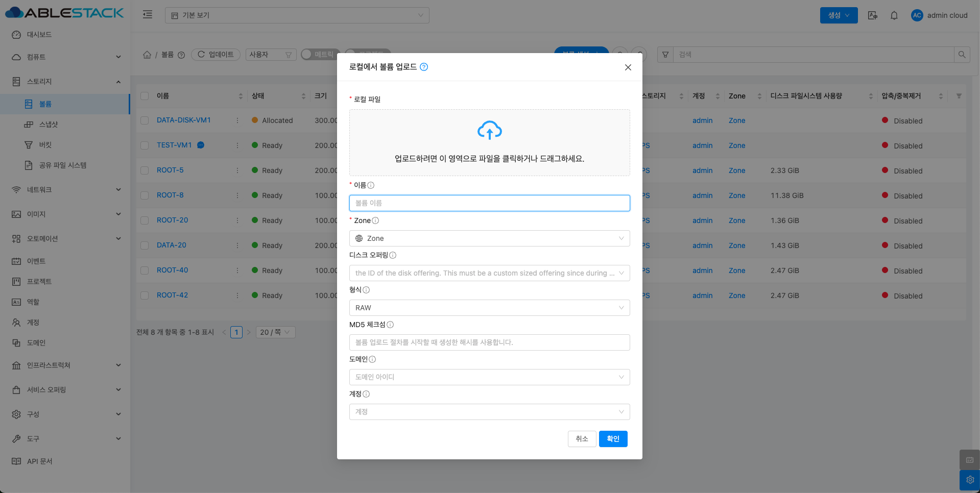
Task: Open row actions menu for ROOT-5
Action: coord(237,170)
